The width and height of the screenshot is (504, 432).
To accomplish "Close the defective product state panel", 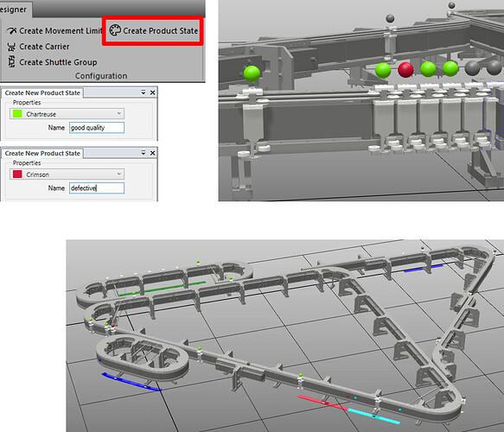I will [153, 153].
